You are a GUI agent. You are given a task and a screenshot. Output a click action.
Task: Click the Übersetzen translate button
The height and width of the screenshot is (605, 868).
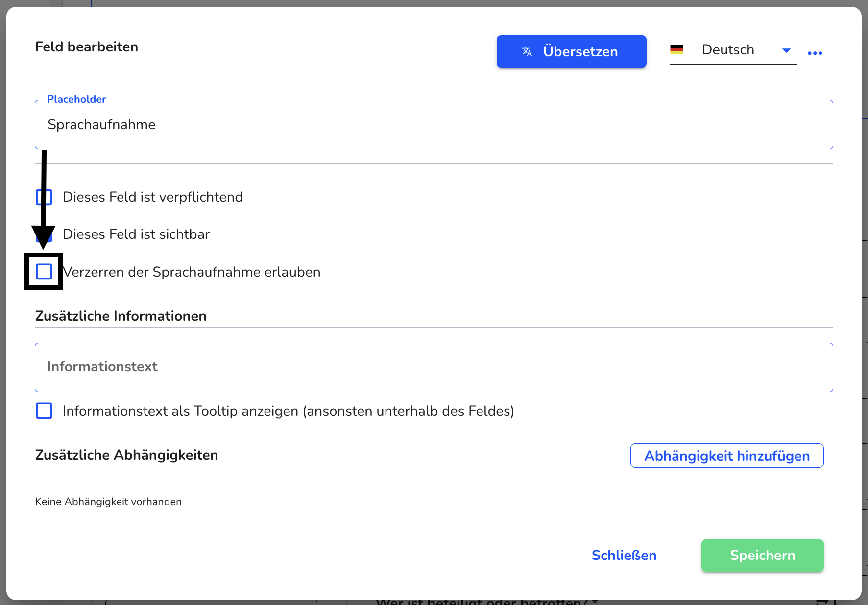[571, 51]
